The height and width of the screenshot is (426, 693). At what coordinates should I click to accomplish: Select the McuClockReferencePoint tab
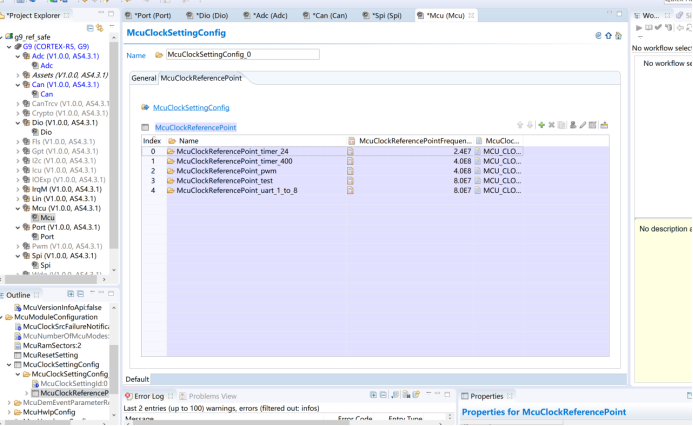201,78
